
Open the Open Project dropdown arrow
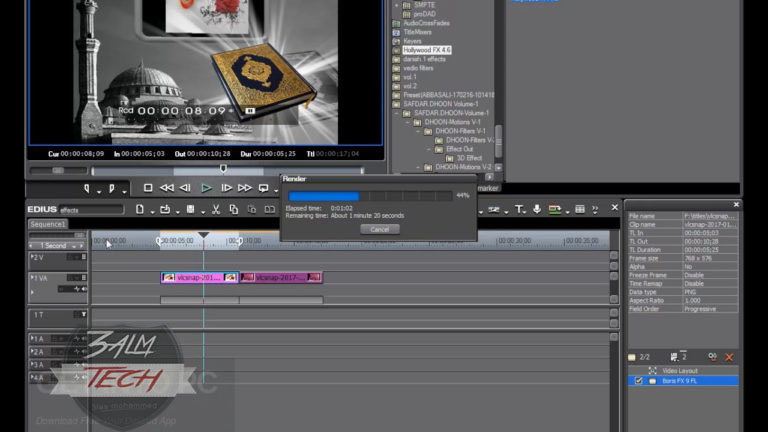(x=177, y=212)
